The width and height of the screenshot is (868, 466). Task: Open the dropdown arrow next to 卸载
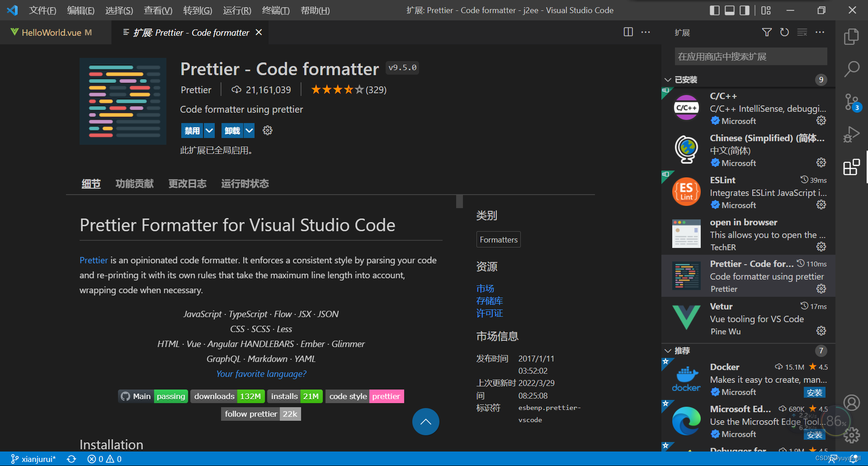[x=249, y=130]
